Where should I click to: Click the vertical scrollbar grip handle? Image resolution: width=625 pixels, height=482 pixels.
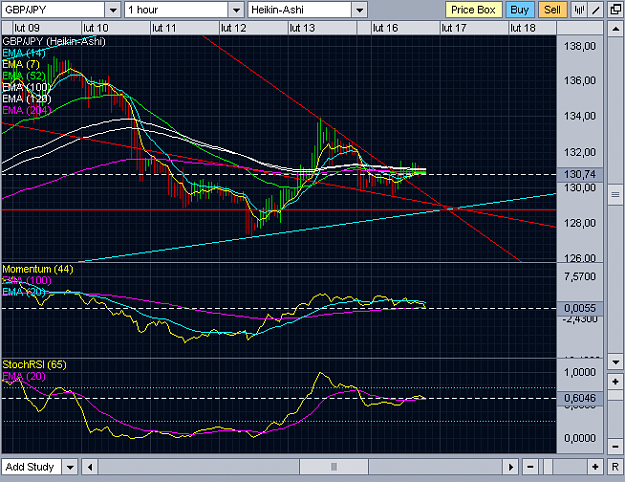(615, 195)
